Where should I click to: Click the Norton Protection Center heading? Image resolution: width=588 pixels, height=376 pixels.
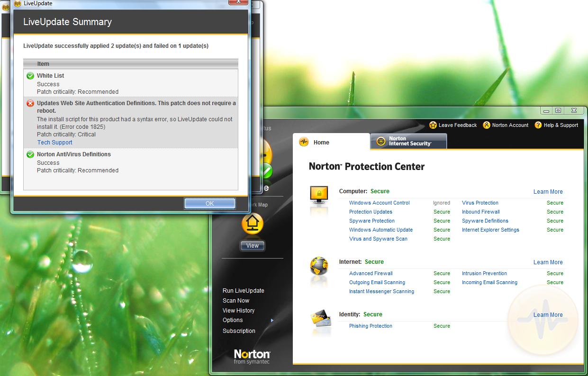[x=367, y=167]
